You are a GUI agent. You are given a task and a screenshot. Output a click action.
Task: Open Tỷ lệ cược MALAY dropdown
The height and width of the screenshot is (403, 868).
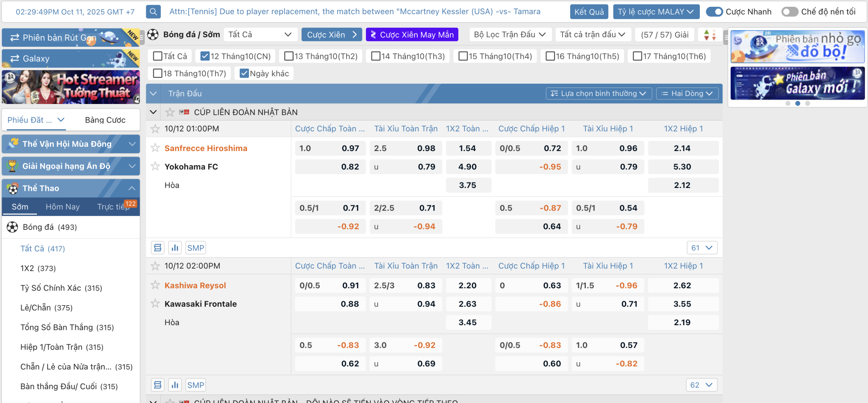pyautogui.click(x=656, y=12)
